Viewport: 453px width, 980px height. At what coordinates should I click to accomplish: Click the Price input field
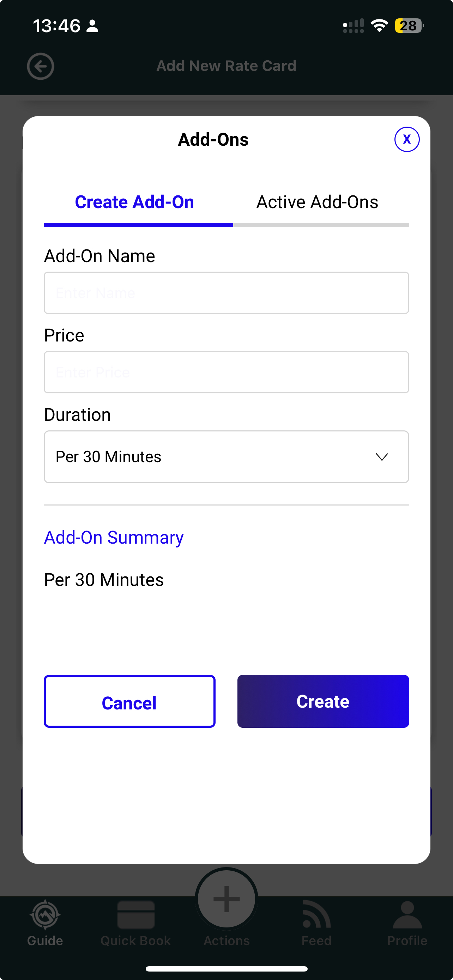click(x=226, y=372)
